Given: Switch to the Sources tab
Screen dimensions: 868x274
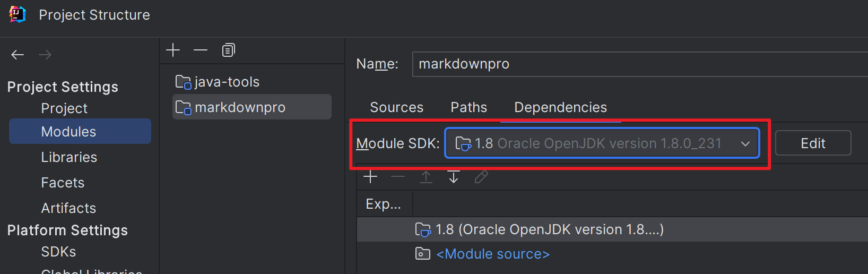Looking at the screenshot, I should (x=397, y=107).
